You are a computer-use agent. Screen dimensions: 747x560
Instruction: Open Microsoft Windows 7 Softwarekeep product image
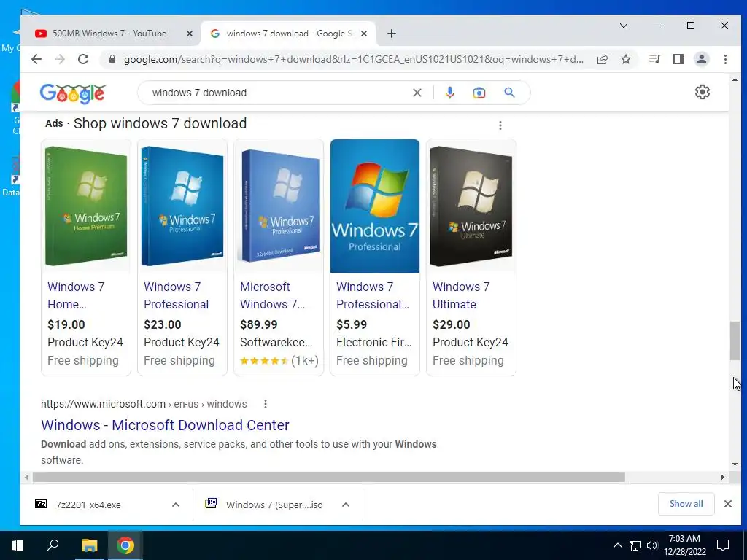point(279,206)
